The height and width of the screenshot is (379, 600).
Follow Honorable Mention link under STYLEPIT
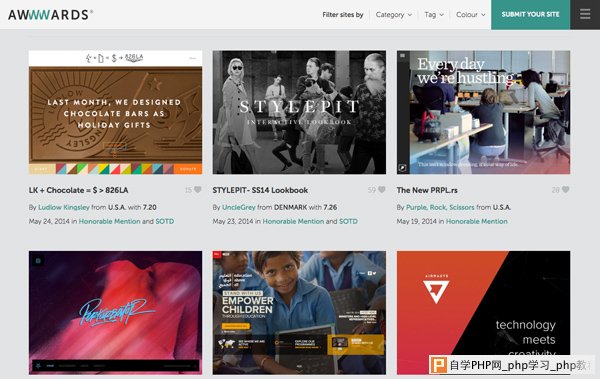click(x=293, y=221)
